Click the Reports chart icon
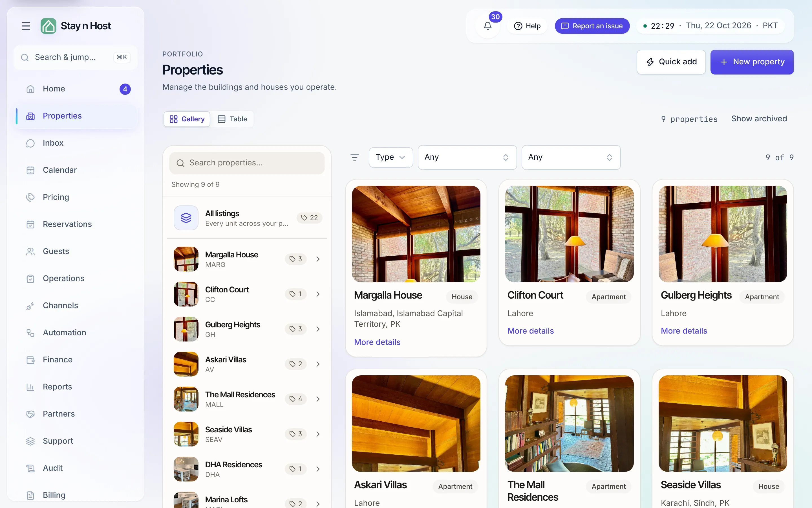Screen dimensions: 812x508 coord(30,387)
